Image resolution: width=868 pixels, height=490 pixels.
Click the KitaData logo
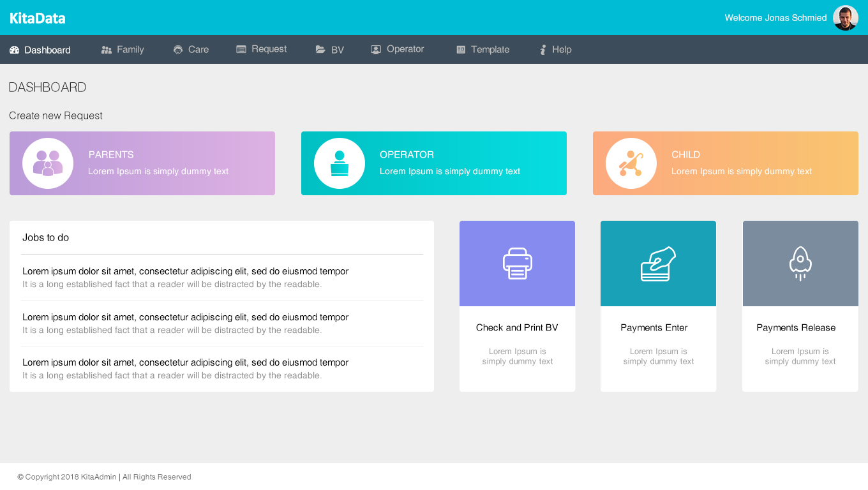tap(38, 19)
